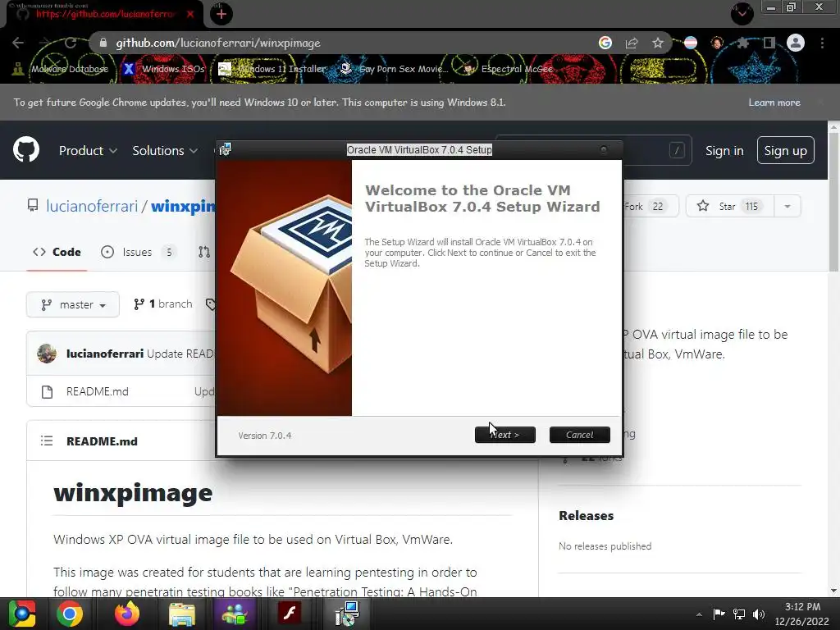Click the GitHub logo
840x630 pixels.
[26, 149]
